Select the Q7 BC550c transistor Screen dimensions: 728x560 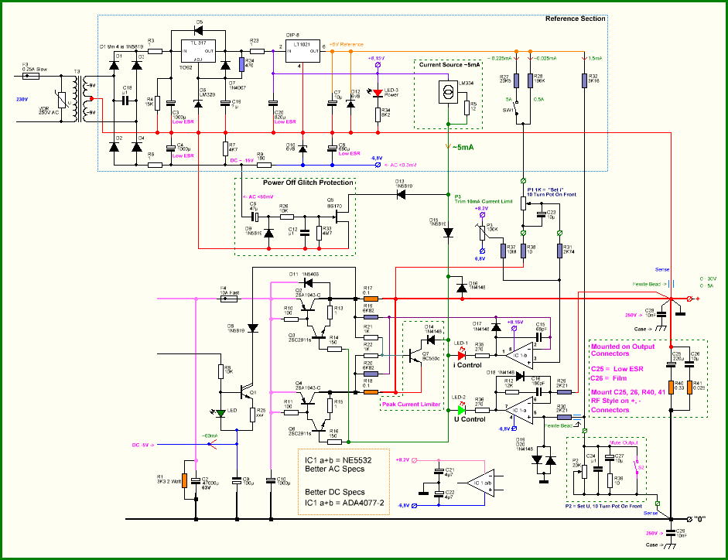[415, 356]
